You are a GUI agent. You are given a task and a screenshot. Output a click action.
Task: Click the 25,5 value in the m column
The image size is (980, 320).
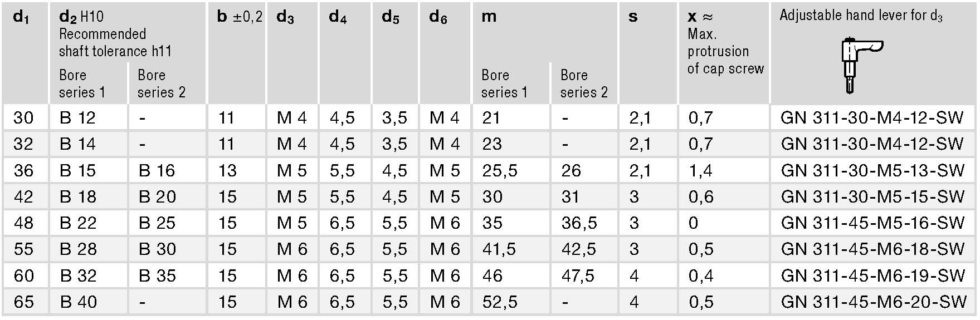click(500, 170)
